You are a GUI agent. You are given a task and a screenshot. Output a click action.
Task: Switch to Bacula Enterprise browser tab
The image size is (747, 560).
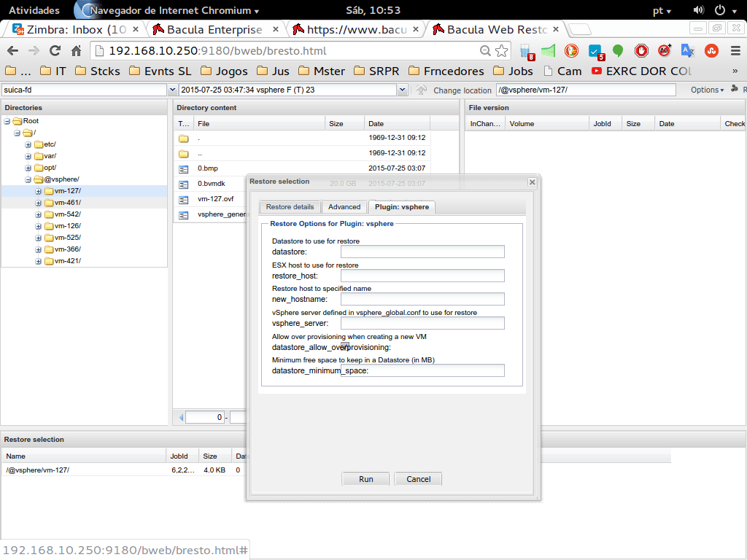pos(215,29)
